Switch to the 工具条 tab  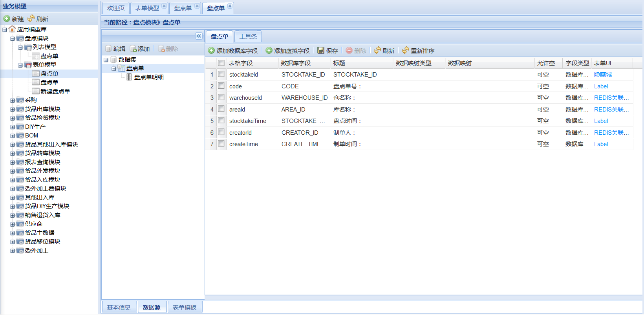click(248, 36)
